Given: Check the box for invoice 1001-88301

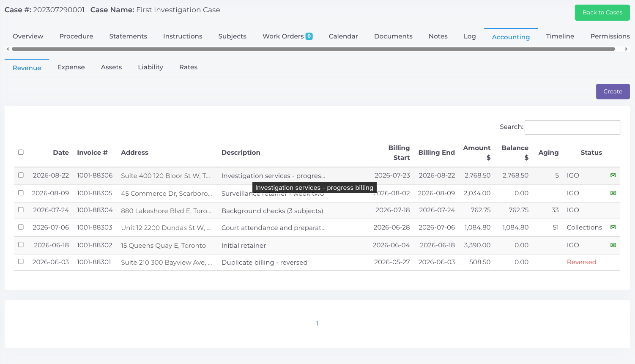Looking at the screenshot, I should coord(21,262).
